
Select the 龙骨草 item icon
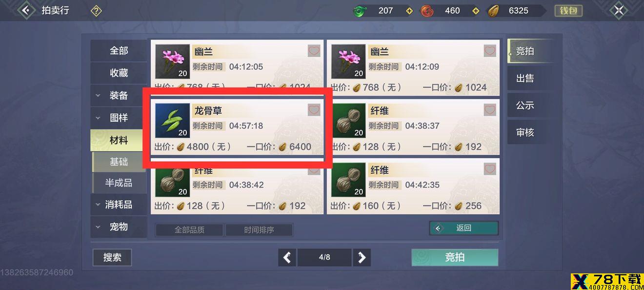click(x=172, y=120)
